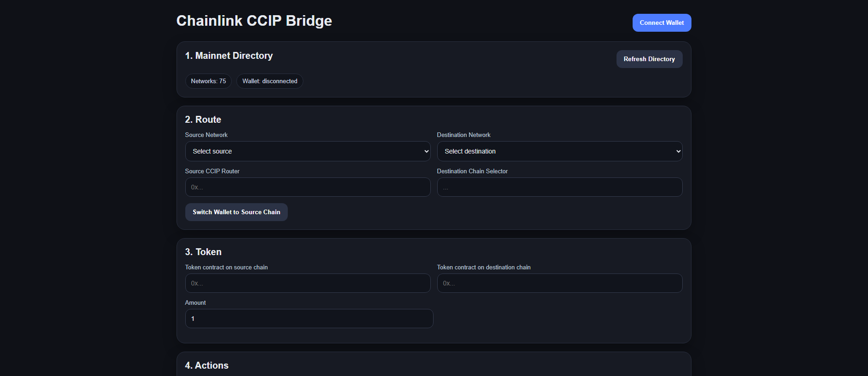This screenshot has height=376, width=868.
Task: Open the Source Network dropdown
Action: click(x=308, y=151)
